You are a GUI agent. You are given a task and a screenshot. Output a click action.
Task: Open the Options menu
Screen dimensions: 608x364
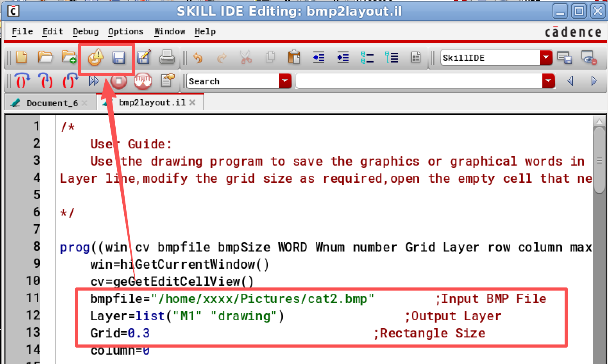point(125,32)
